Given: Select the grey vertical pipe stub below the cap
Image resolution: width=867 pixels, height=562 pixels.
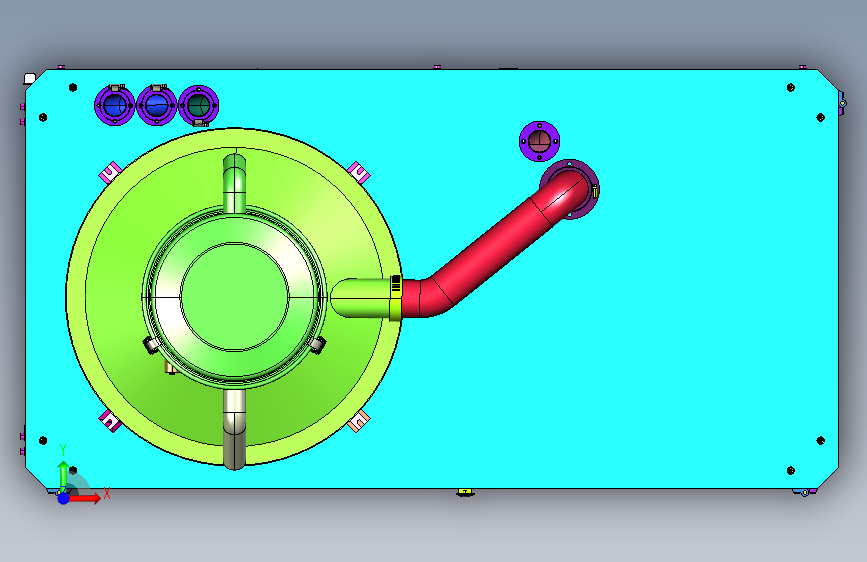Looking at the screenshot, I should click(234, 429).
